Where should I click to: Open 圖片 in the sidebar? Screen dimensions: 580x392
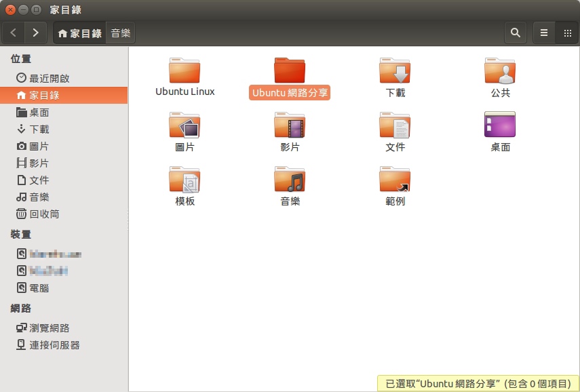(x=64, y=146)
